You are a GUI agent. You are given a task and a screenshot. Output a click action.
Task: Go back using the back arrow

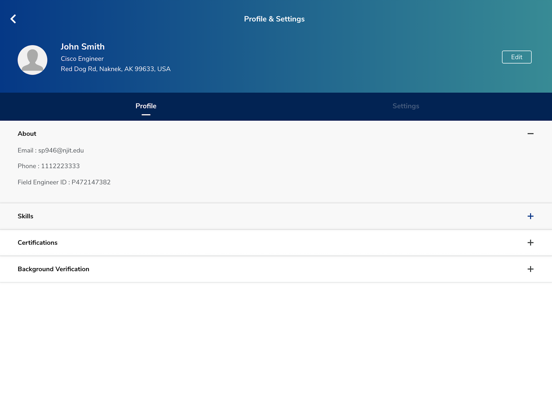[13, 19]
